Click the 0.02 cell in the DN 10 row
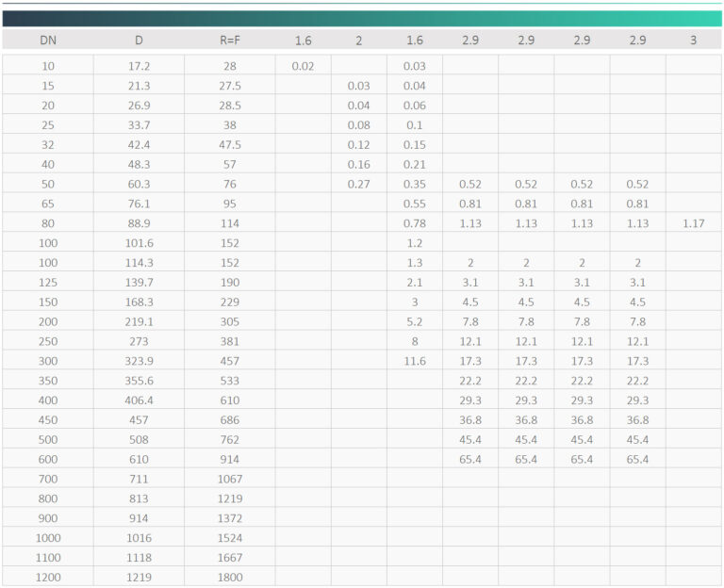This screenshot has width=724, height=588. tap(303, 66)
